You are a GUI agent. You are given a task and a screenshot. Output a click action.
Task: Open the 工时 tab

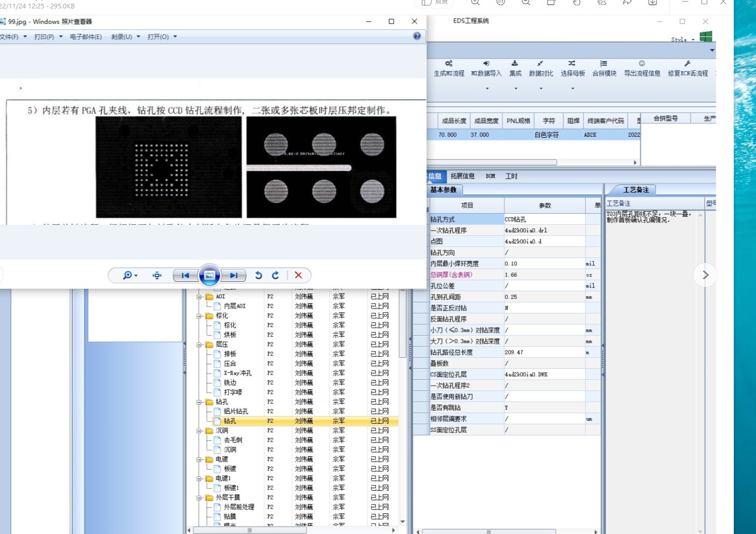click(511, 176)
